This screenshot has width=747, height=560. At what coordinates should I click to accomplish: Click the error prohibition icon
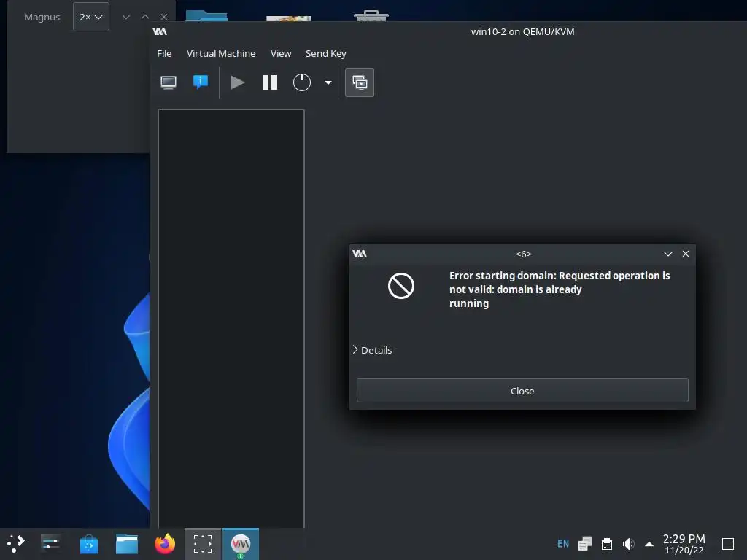[x=401, y=286]
